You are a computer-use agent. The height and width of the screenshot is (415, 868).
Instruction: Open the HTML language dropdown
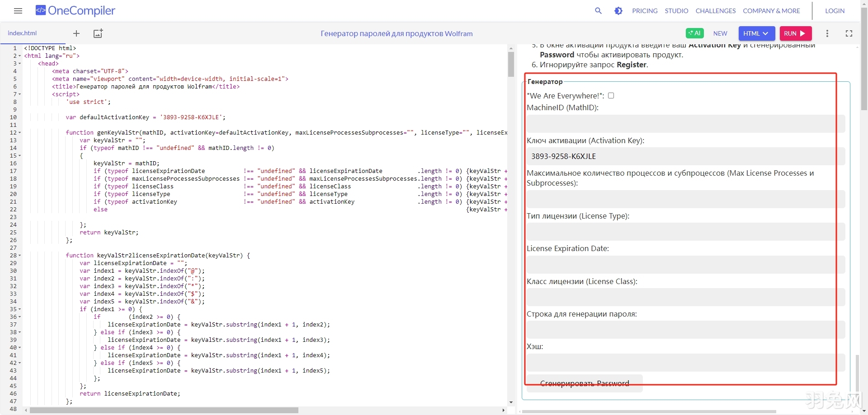coord(756,33)
